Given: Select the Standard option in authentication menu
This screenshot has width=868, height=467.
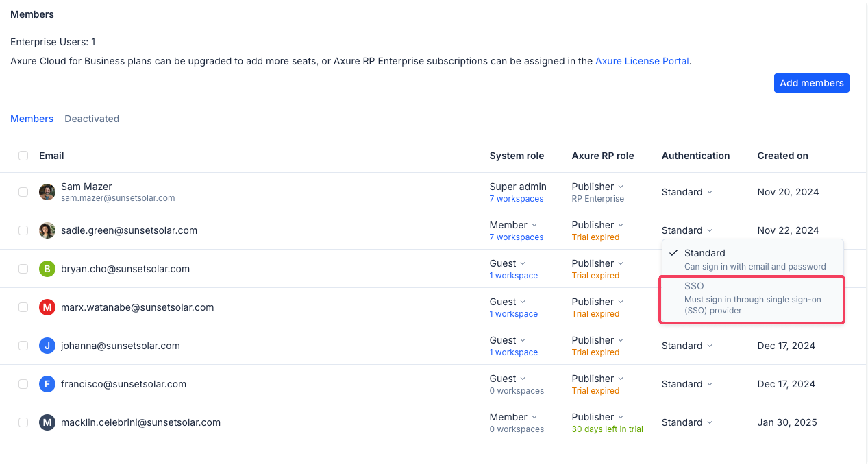Looking at the screenshot, I should [752, 259].
